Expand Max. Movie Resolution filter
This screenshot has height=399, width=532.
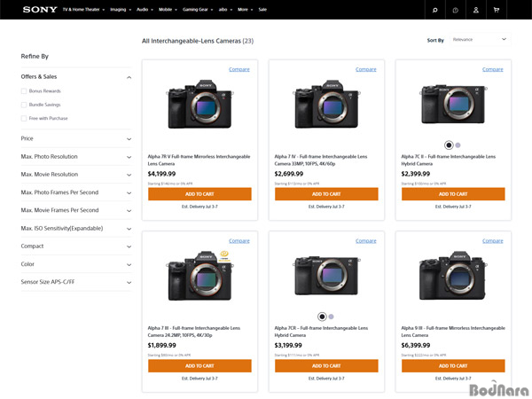pos(76,175)
